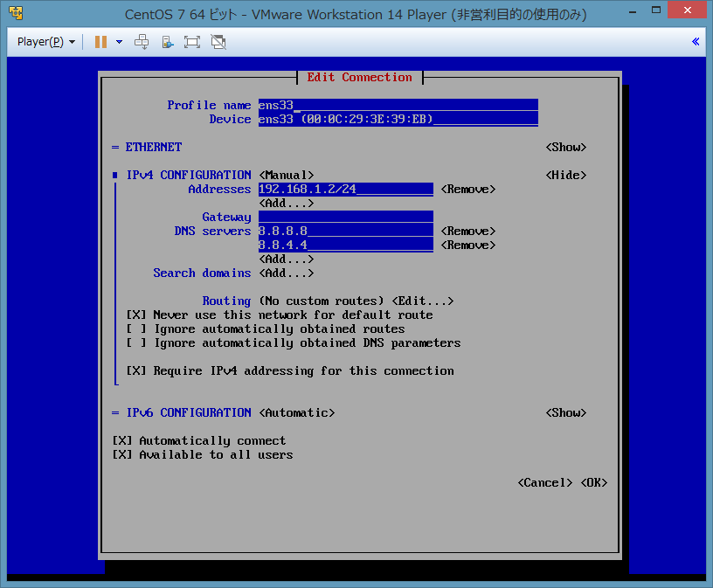Click the double-chevron icon at toolbar right

tap(696, 41)
